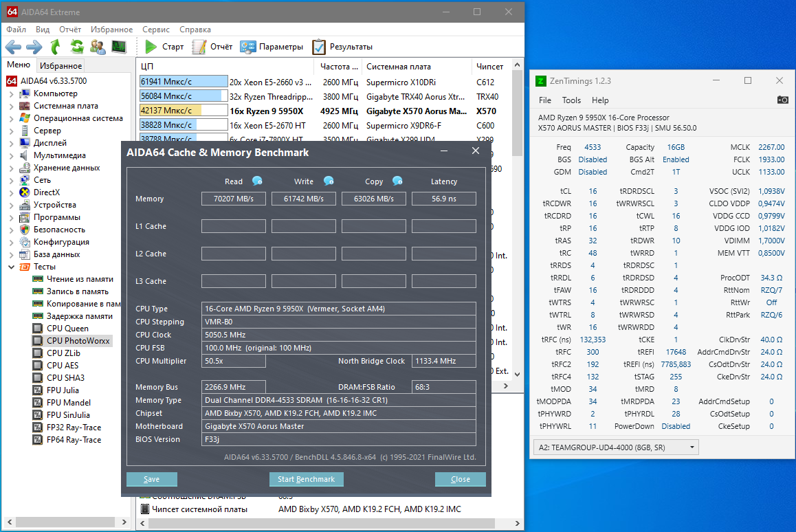Click the Read info bubble icon
Viewport: 796px width, 532px height.
point(257,181)
